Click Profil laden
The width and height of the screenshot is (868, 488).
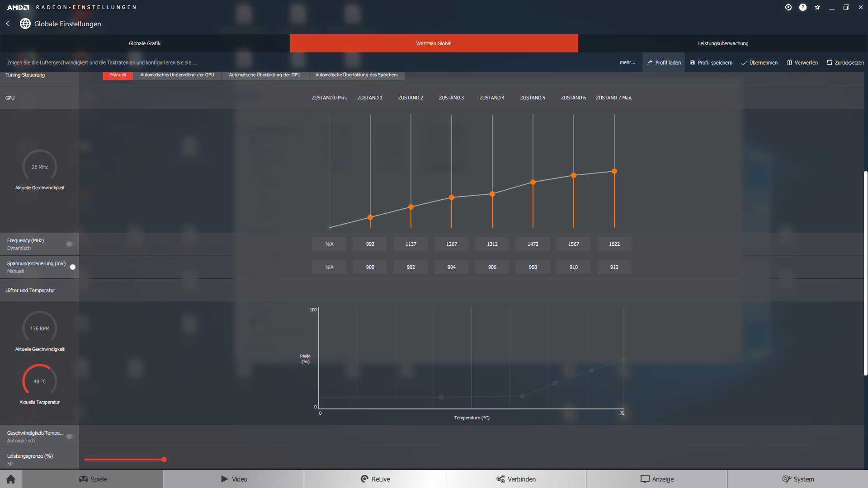(x=664, y=63)
